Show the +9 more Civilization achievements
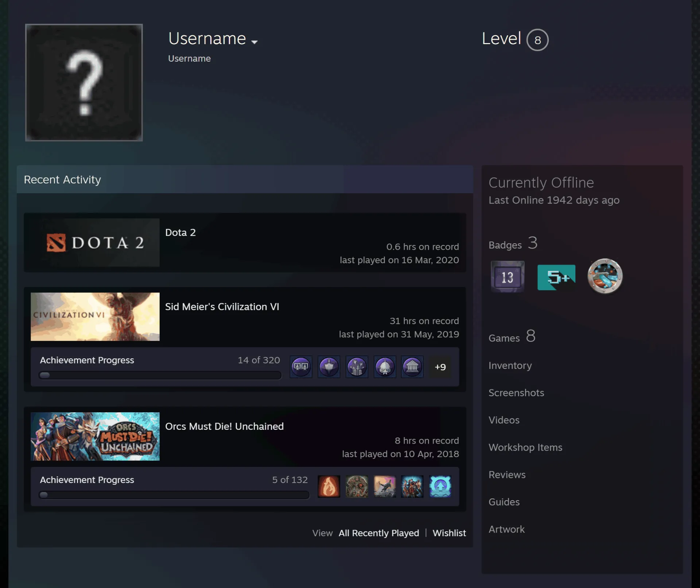This screenshot has width=700, height=588. pyautogui.click(x=440, y=367)
